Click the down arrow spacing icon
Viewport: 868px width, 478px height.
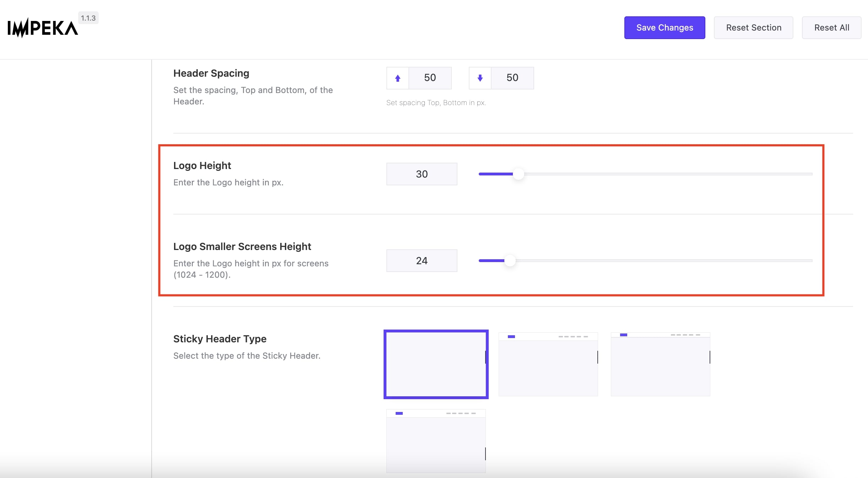pyautogui.click(x=480, y=78)
